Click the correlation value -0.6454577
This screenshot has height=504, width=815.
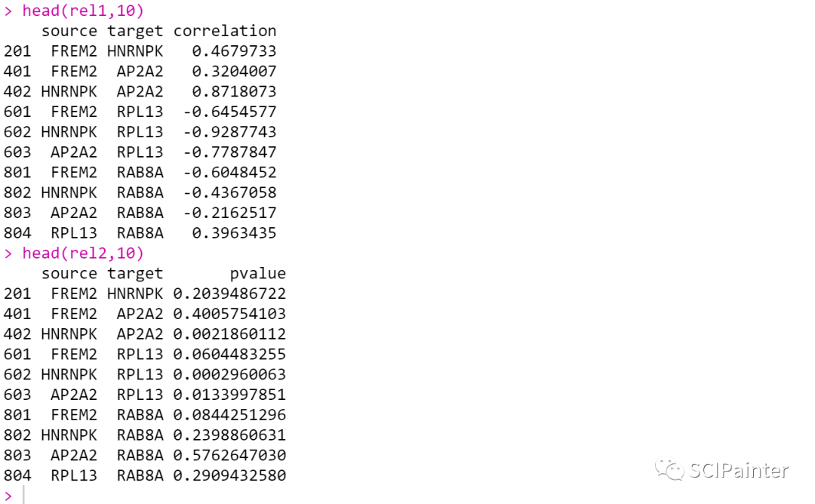[x=229, y=112]
